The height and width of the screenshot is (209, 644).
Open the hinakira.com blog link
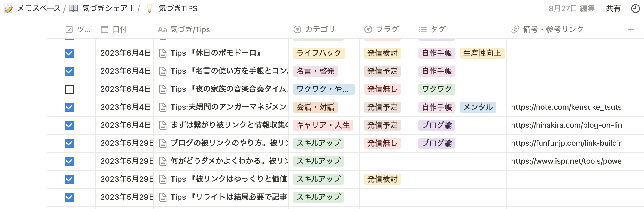pos(566,125)
